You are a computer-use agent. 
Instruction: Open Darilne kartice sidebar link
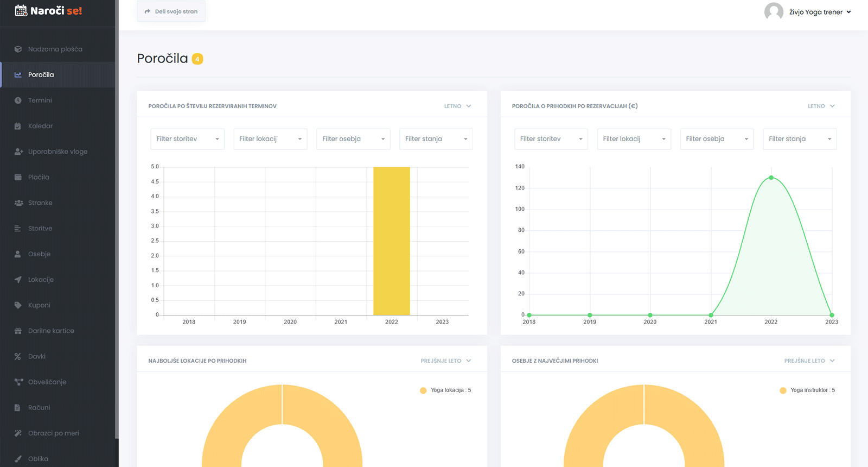click(58, 331)
